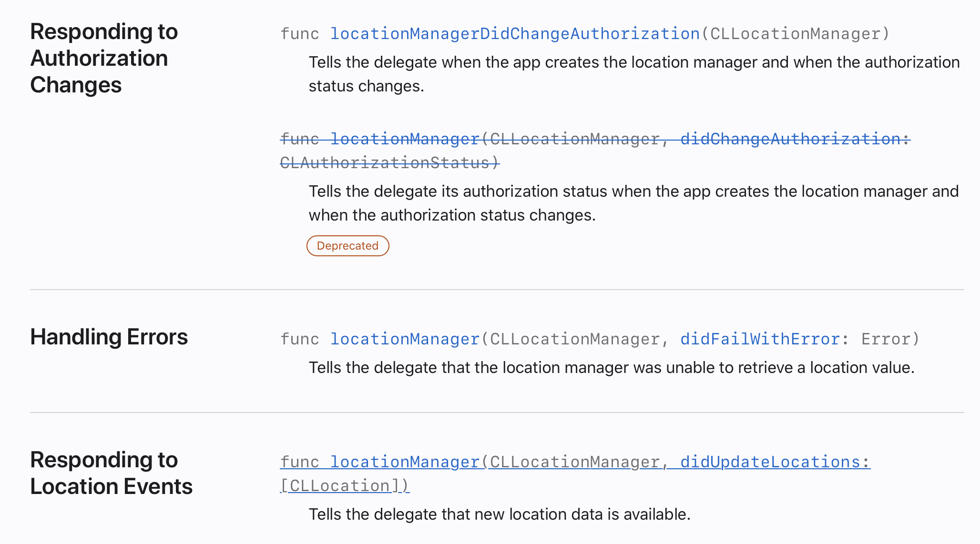Screen dimensions: 980x544
Task: Click the underlined [CLLocation]) text
Action: click(345, 486)
